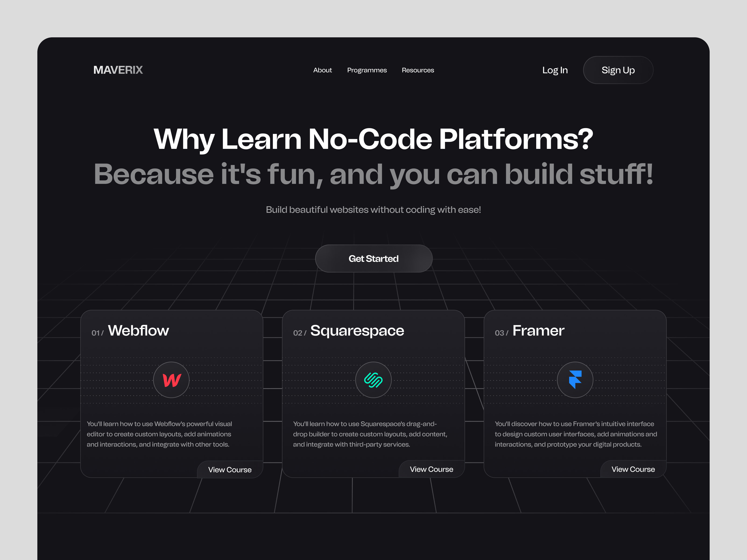Screen dimensions: 747x560
Task: Open the Programmes navigation item
Action: tap(367, 70)
